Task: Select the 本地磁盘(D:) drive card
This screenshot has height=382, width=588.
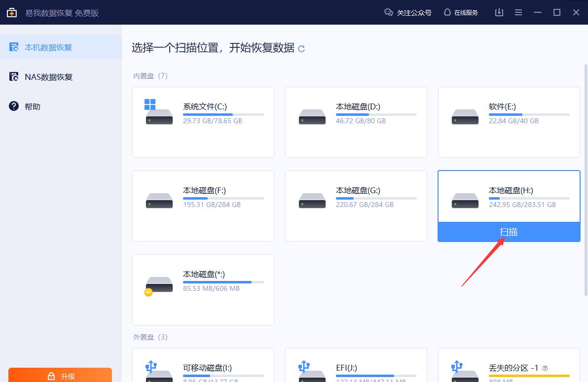Action: click(x=356, y=122)
